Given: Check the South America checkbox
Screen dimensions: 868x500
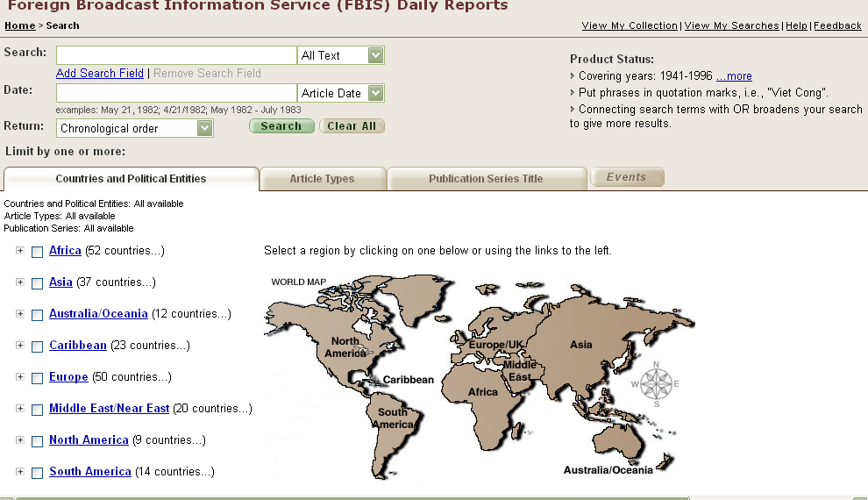Looking at the screenshot, I should pyautogui.click(x=37, y=473).
